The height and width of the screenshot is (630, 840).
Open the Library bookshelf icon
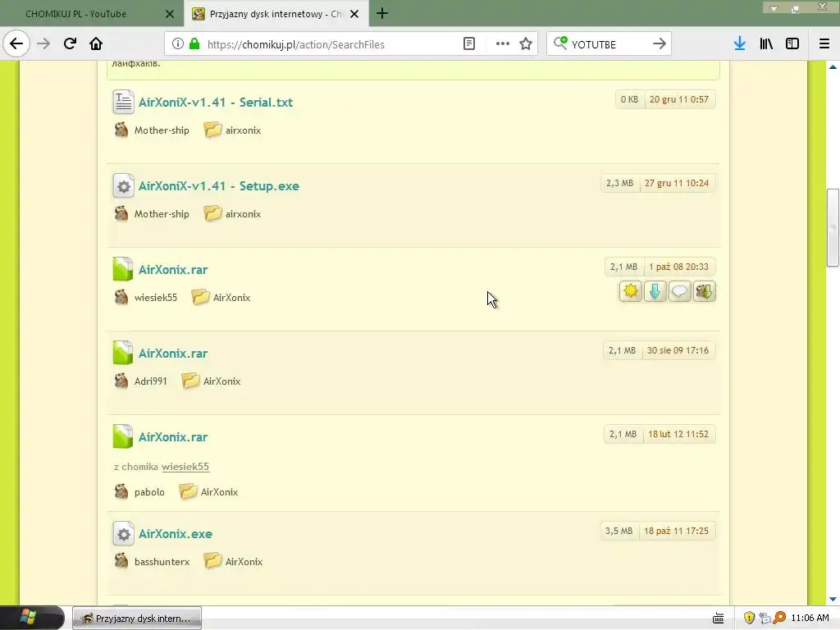tap(766, 44)
